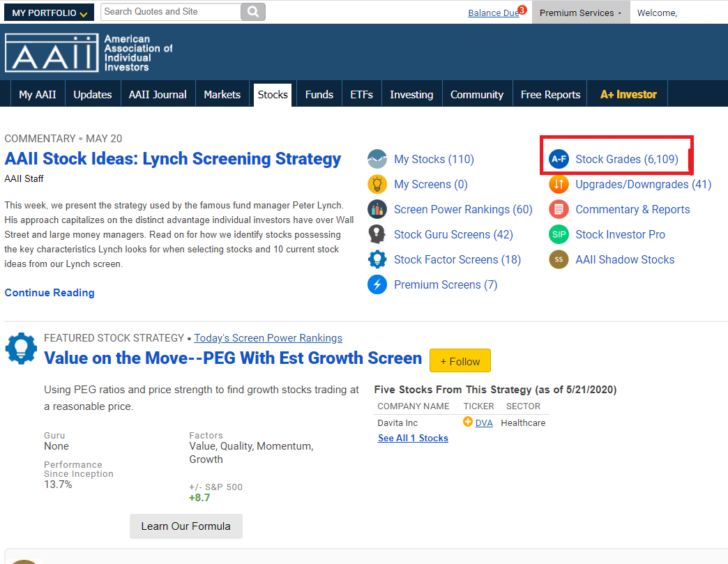The height and width of the screenshot is (564, 728).
Task: Click the Healthcare sector cell
Action: coord(523,423)
